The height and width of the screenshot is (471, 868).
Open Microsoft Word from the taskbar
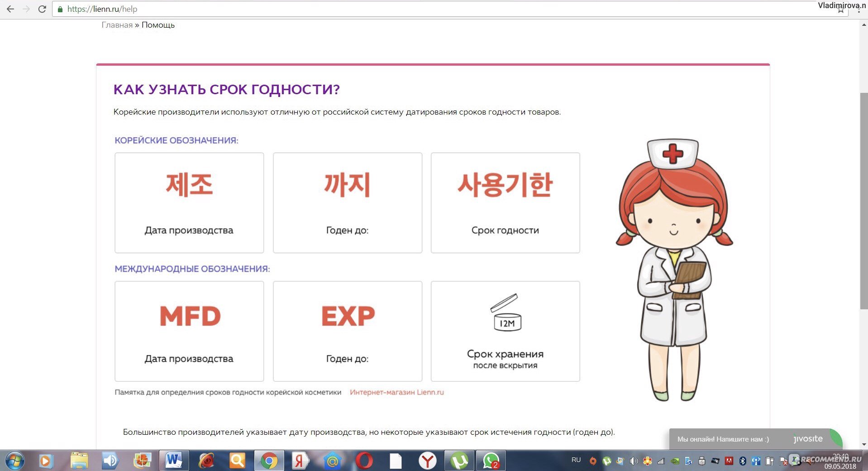(x=173, y=461)
